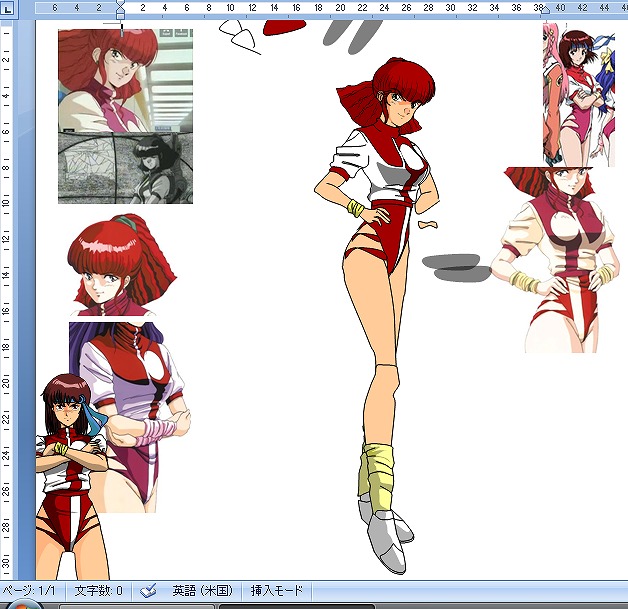Select the top-left anime screenshot image
The width and height of the screenshot is (628, 609).
coord(125,80)
